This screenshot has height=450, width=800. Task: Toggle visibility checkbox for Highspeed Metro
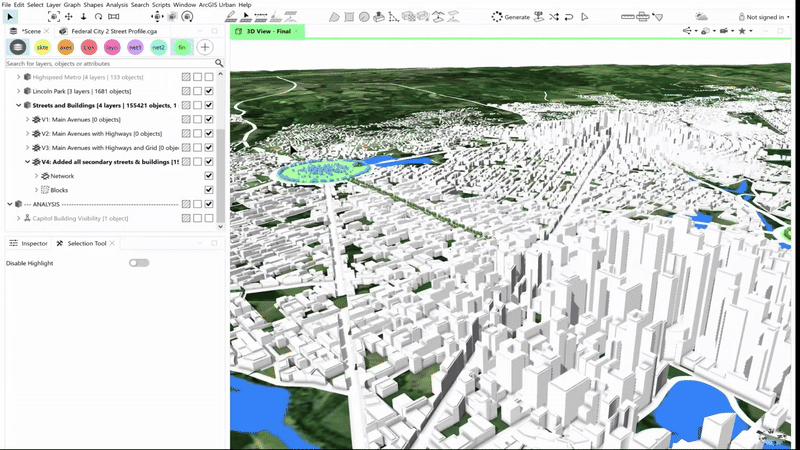(x=209, y=77)
